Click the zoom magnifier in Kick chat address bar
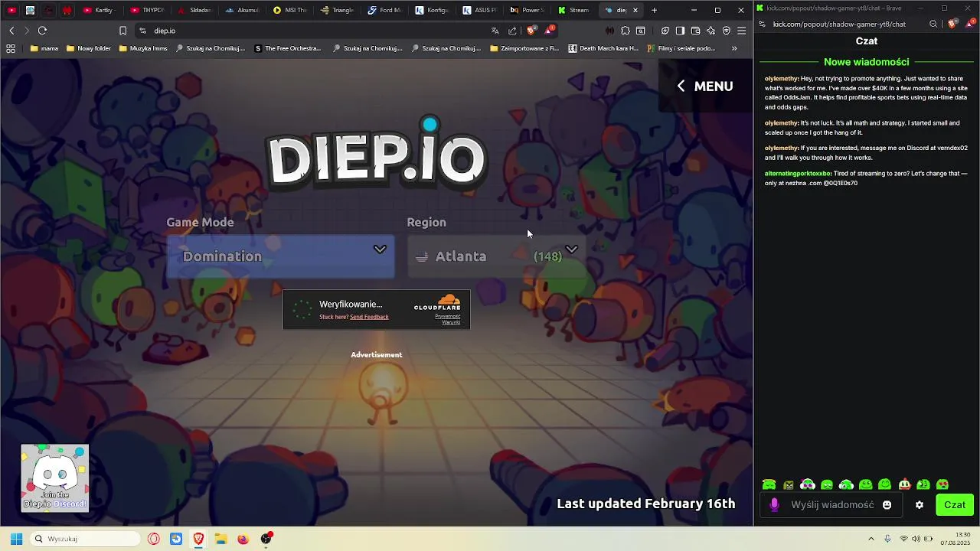The height and width of the screenshot is (551, 980). click(933, 24)
